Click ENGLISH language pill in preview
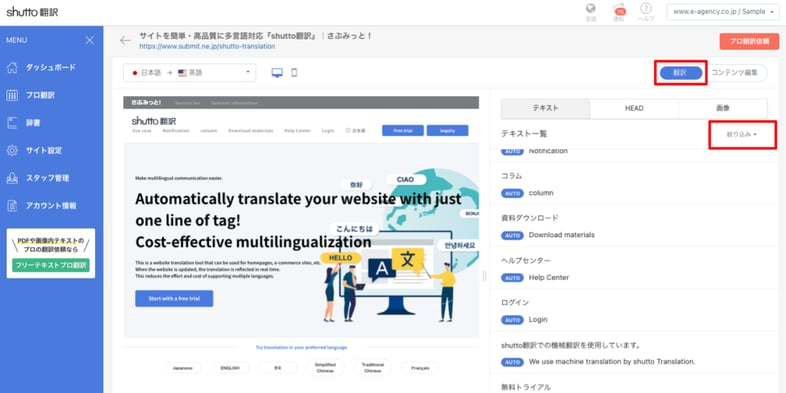786x393 pixels. pos(230,368)
